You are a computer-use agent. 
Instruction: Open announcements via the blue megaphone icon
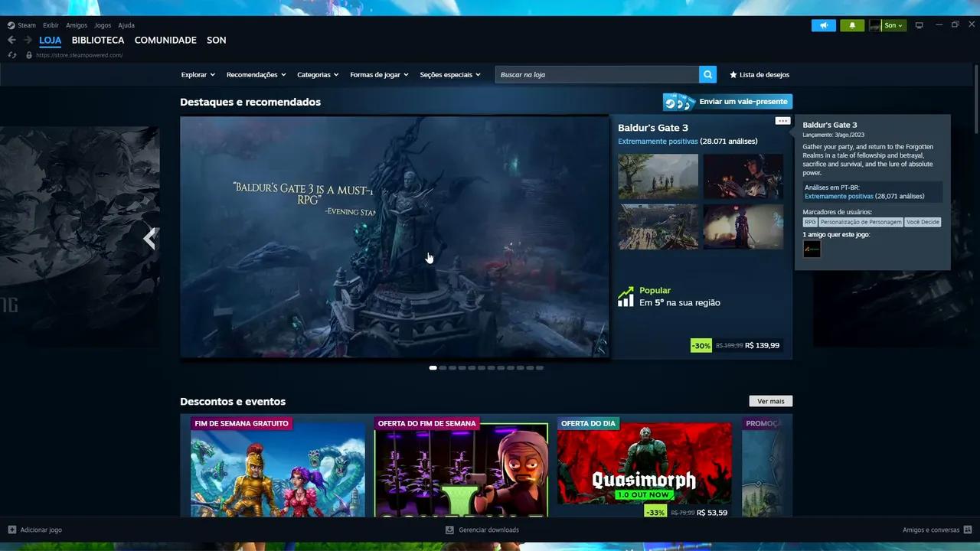point(824,25)
